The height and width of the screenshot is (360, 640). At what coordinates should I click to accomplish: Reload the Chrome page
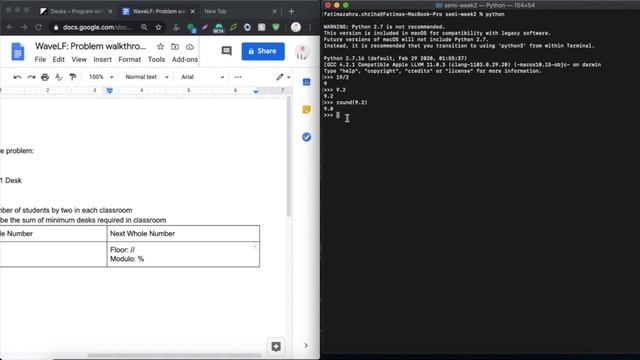point(38,27)
